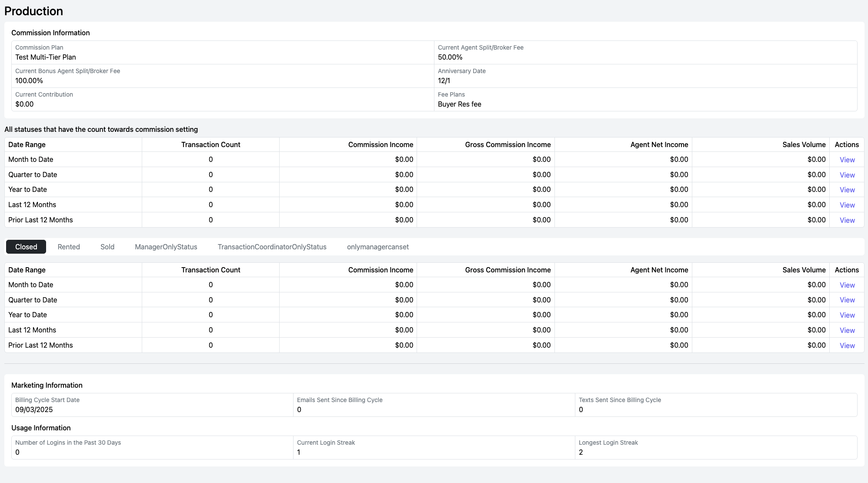Click the Buyer Res fee plan value
Screen dimensions: 868x483
pyautogui.click(x=459, y=104)
